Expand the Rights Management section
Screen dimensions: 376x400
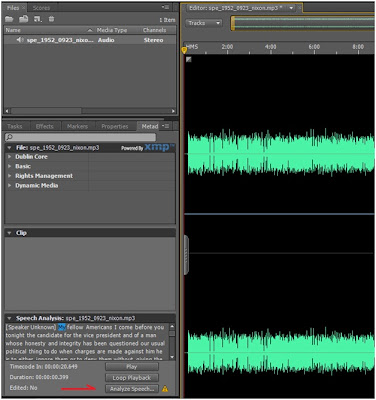[10, 176]
